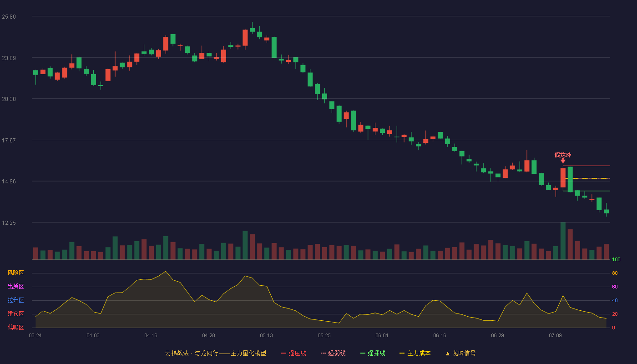The image size is (637, 364).
Task: Toggle the 主力成本 legend entry
Action: point(415,354)
